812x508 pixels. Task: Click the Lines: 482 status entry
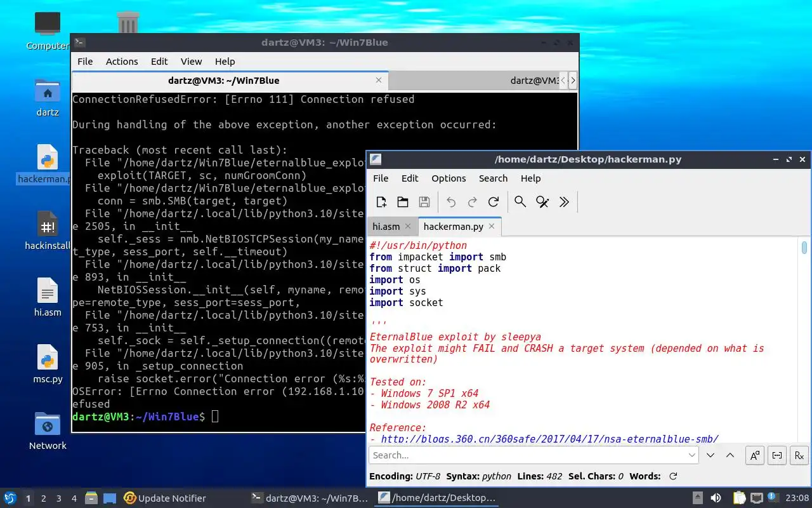pos(540,476)
